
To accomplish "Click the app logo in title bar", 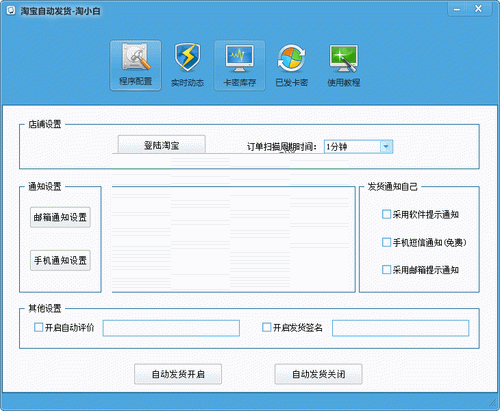I will pos(11,11).
